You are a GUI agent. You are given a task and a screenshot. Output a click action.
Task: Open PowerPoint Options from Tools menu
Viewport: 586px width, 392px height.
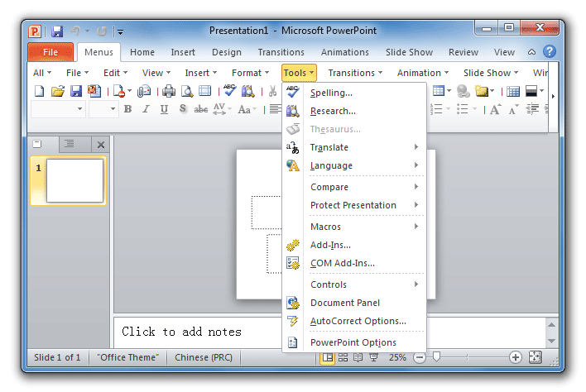pos(354,342)
